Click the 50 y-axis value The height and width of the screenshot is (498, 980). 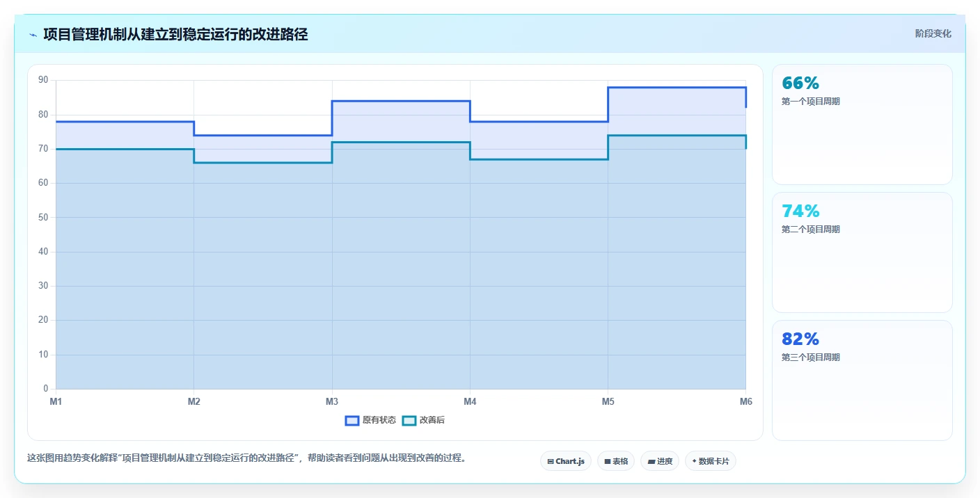(43, 217)
